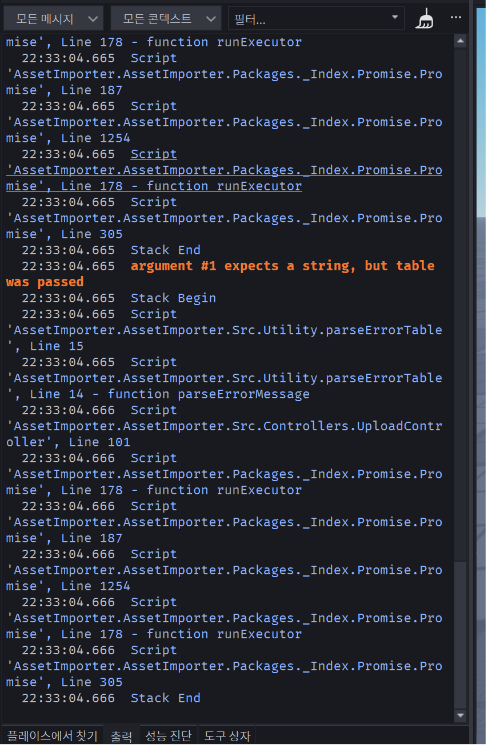Select the last Stack End log line
The width and height of the screenshot is (486, 745).
pos(111,698)
